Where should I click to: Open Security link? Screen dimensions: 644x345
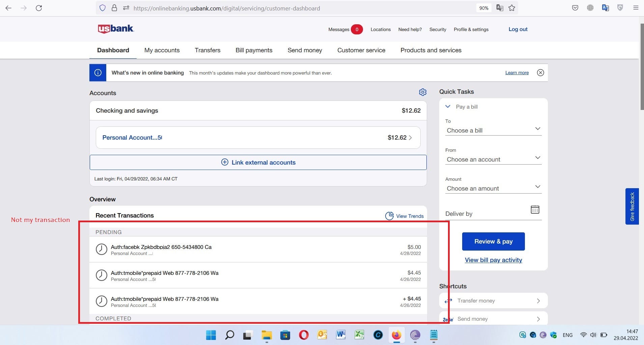438,29
